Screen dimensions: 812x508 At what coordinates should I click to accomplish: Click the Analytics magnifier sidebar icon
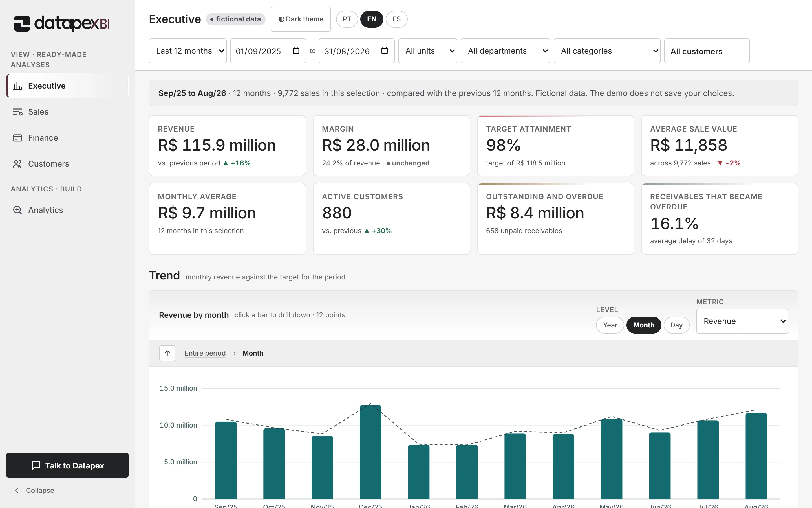[17, 210]
